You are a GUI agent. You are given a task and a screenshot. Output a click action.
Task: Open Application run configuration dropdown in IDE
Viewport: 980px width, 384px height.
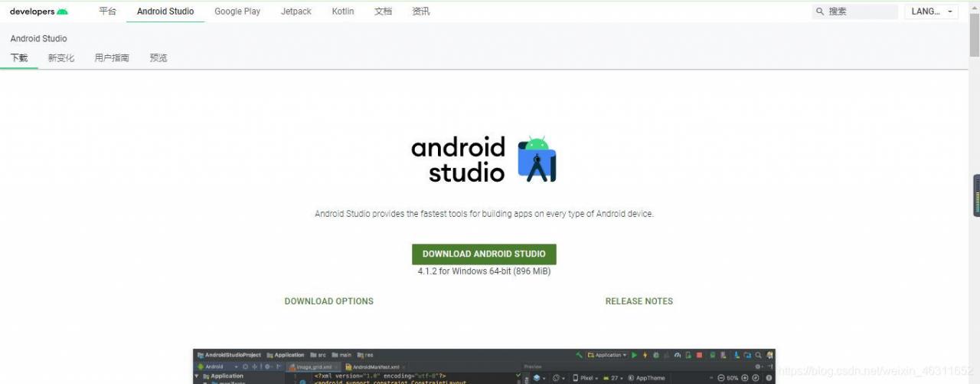pos(607,355)
